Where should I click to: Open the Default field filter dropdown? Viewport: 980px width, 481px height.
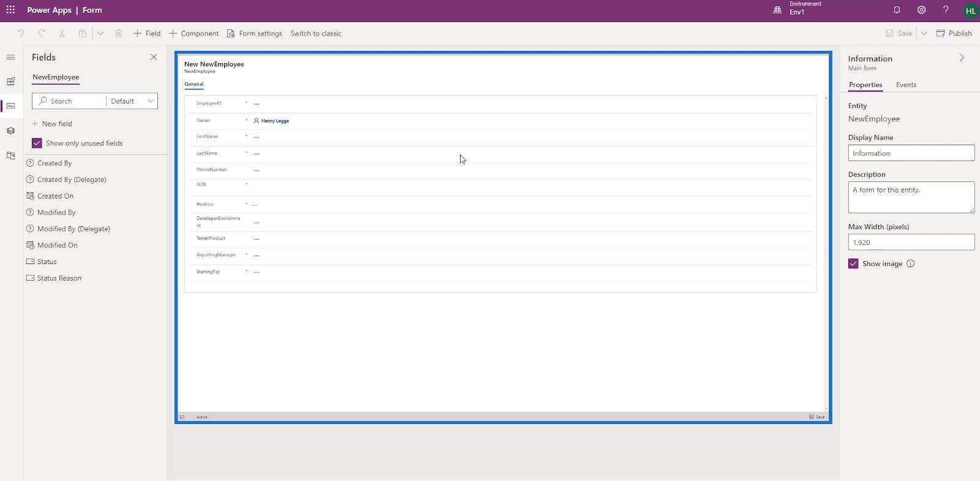(x=132, y=101)
